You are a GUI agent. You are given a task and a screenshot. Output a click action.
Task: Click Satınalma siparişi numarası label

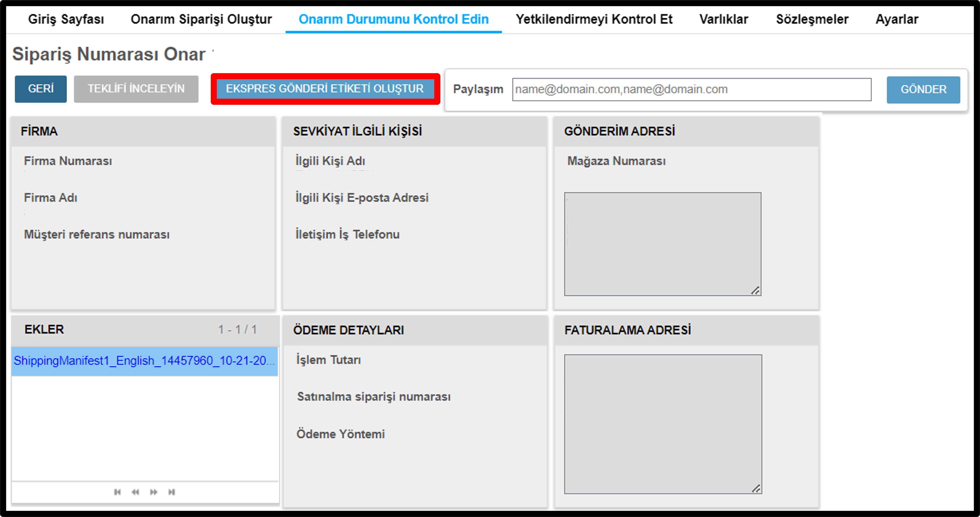(x=374, y=397)
